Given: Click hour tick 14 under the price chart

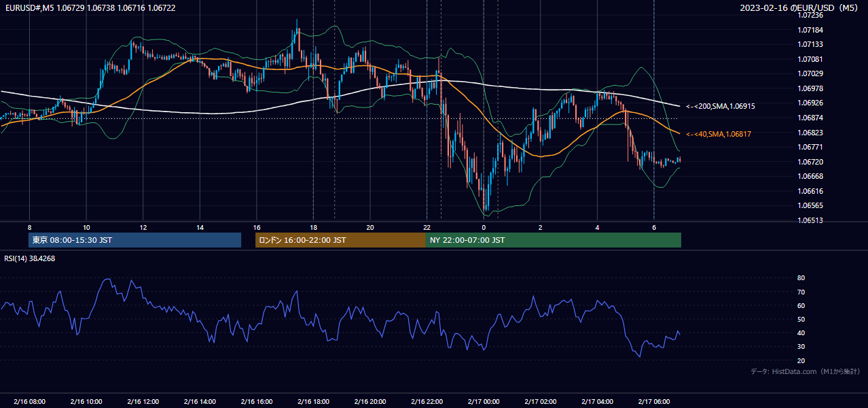Looking at the screenshot, I should (200, 227).
